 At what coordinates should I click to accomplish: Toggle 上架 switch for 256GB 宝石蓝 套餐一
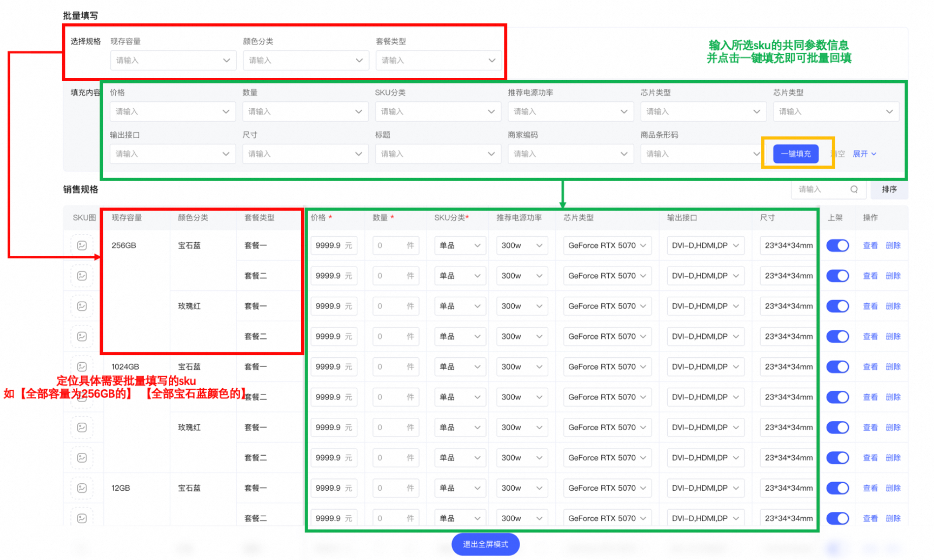[x=838, y=245]
